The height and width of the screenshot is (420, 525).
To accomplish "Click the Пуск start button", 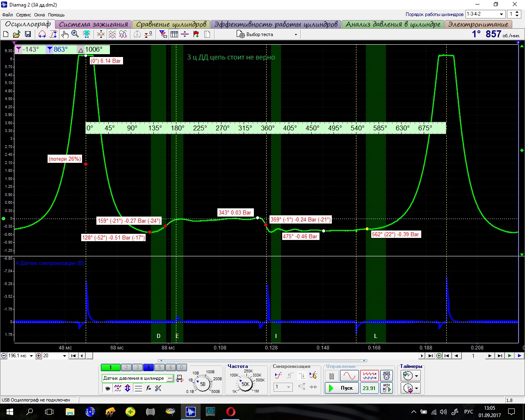I will click(x=341, y=388).
